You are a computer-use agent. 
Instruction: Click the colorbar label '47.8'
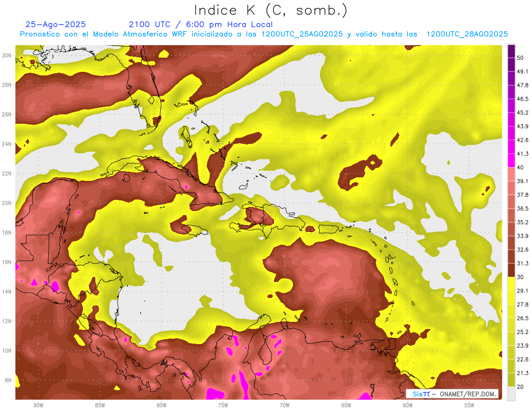coord(522,85)
